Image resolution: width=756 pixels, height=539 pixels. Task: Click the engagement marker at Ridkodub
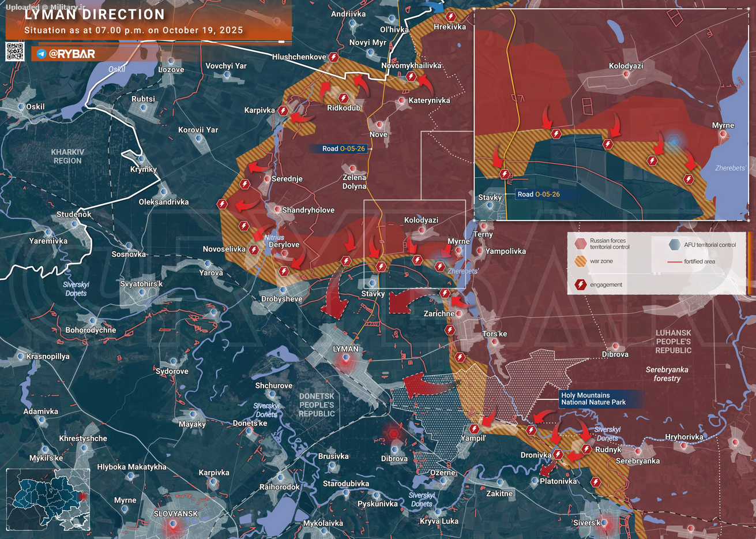click(x=343, y=98)
